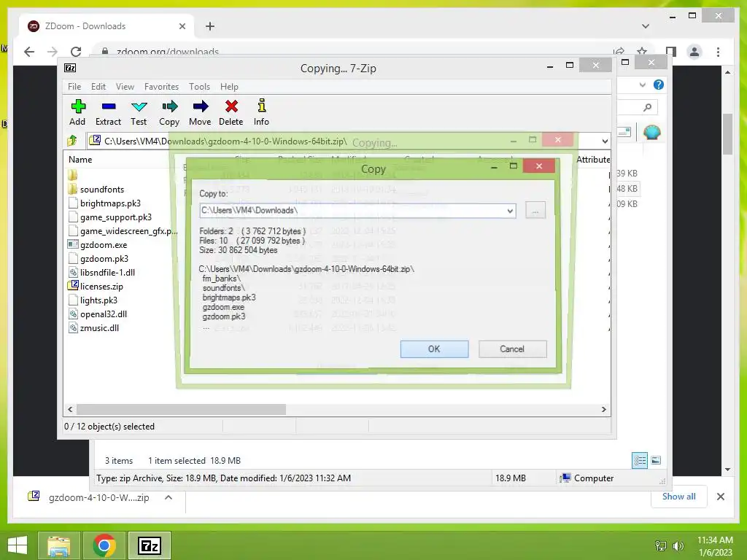The width and height of the screenshot is (747, 560).
Task: Click into the Copy to path field
Action: (x=352, y=211)
